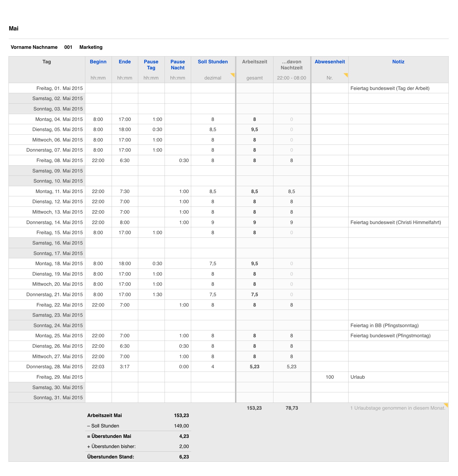Select Beginn time 22:03 on 28. Mai
Viewport: 458px width, 476px height.
point(98,367)
